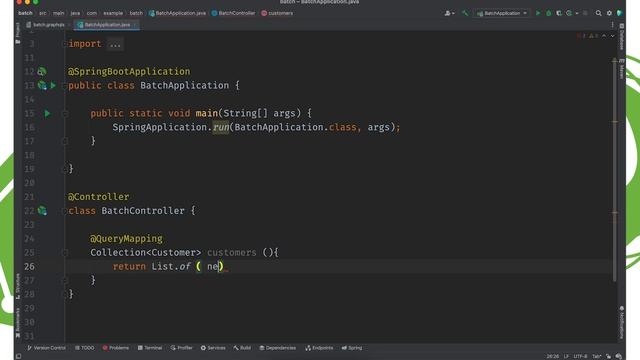Open user account icon in toolbar
Image resolution: width=640 pixels, height=360 pixels.
449,13
